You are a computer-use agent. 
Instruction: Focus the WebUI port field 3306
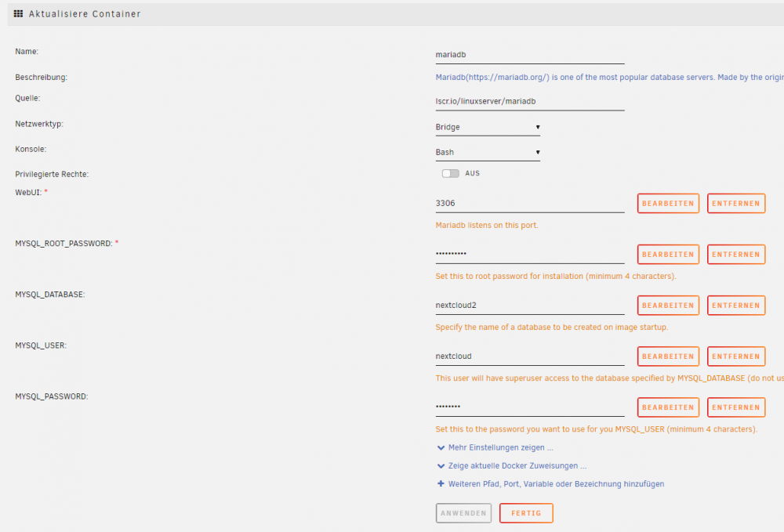click(529, 203)
